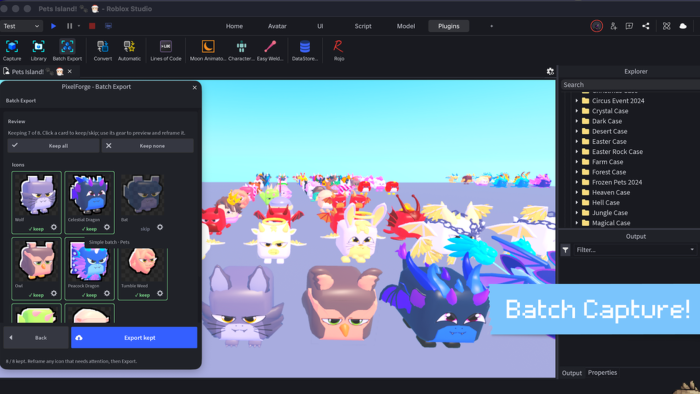
Task: Expand the Desert Case folder
Action: pyautogui.click(x=576, y=131)
